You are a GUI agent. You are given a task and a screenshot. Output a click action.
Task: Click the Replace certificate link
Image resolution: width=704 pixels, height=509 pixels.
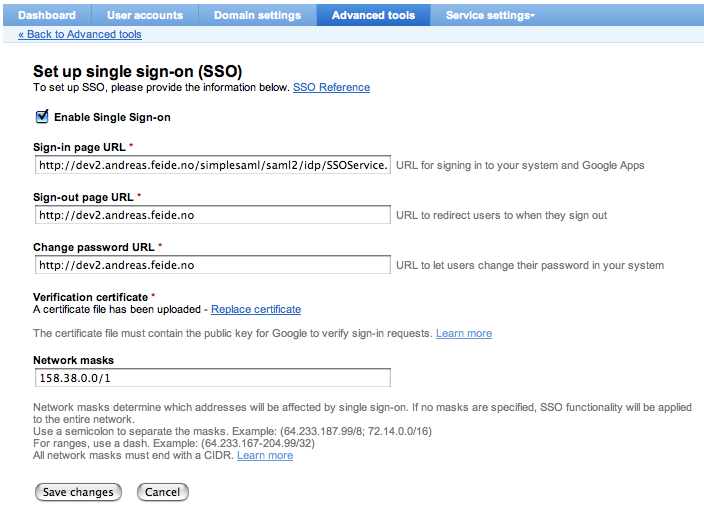point(256,309)
